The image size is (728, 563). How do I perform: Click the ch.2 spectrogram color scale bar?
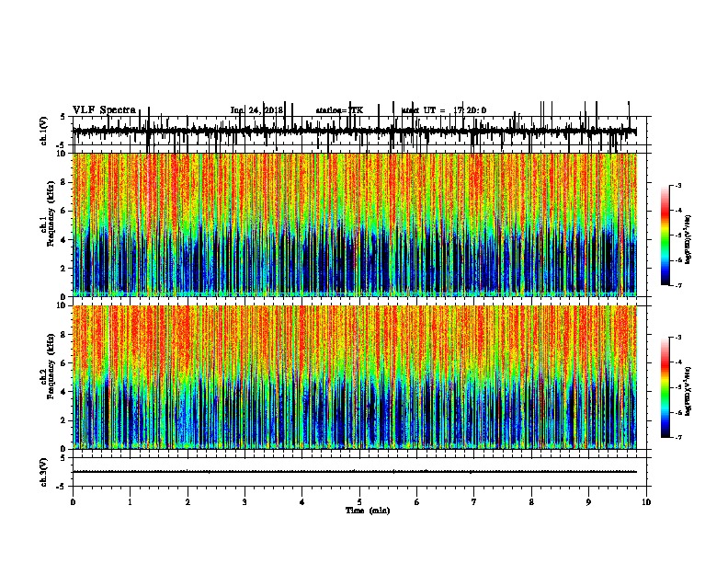click(x=665, y=387)
